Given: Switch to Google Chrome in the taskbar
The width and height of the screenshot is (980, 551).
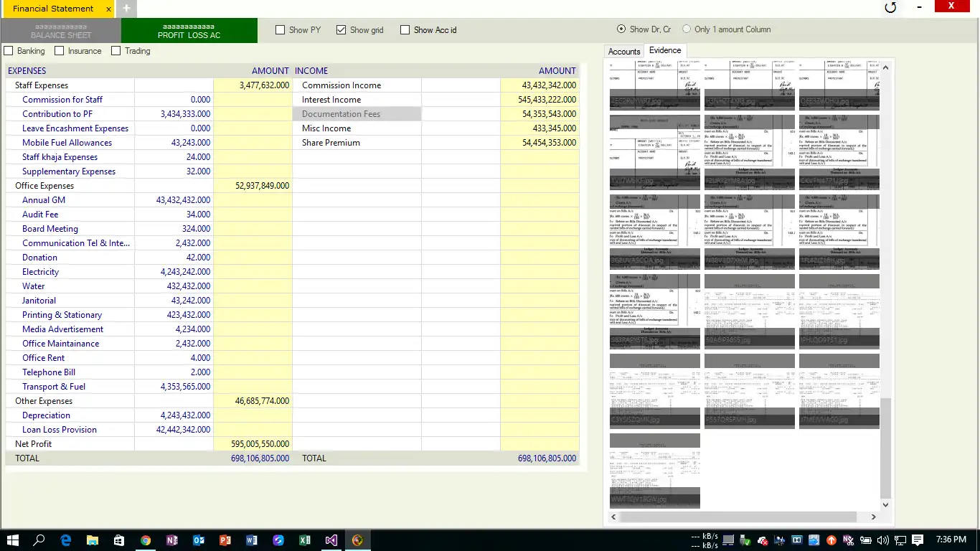Looking at the screenshot, I should (146, 540).
